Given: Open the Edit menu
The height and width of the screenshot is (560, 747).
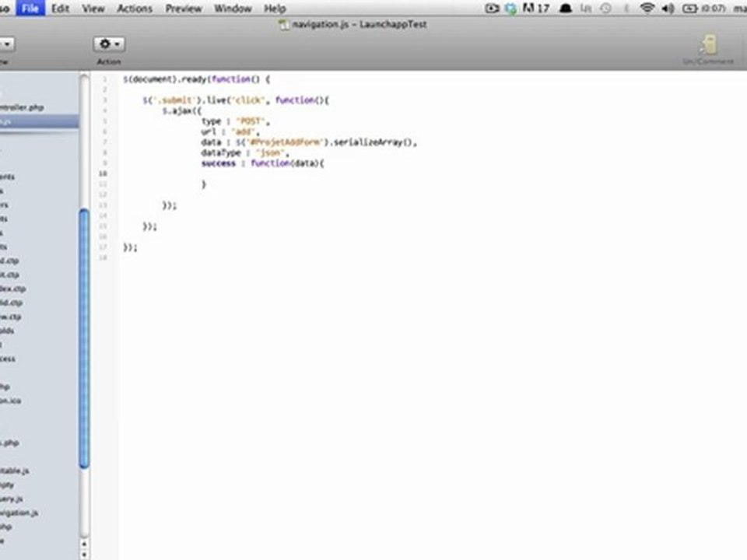Looking at the screenshot, I should pos(61,8).
